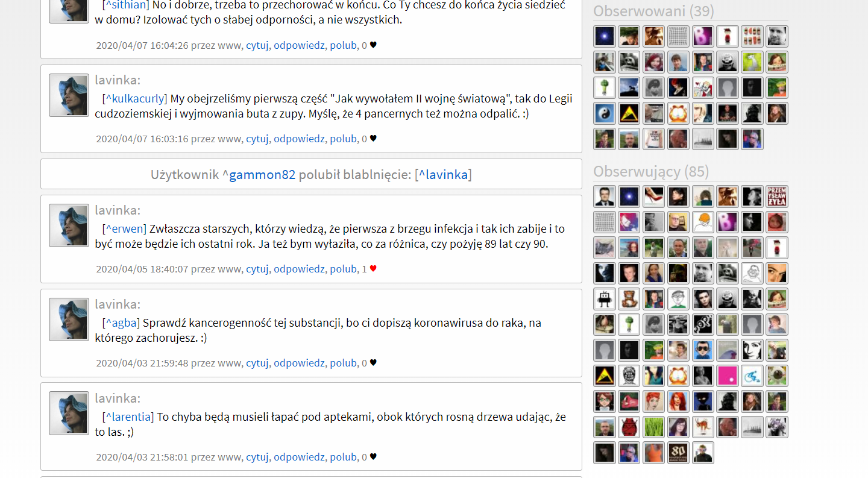Open the solid pink square avatar
The height and width of the screenshot is (478, 868).
(728, 376)
